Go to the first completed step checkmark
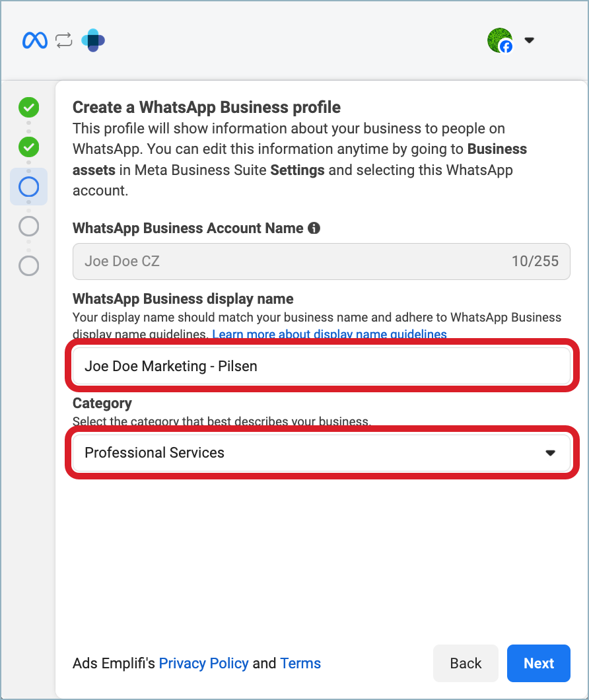This screenshot has width=589, height=700. pos(28,106)
